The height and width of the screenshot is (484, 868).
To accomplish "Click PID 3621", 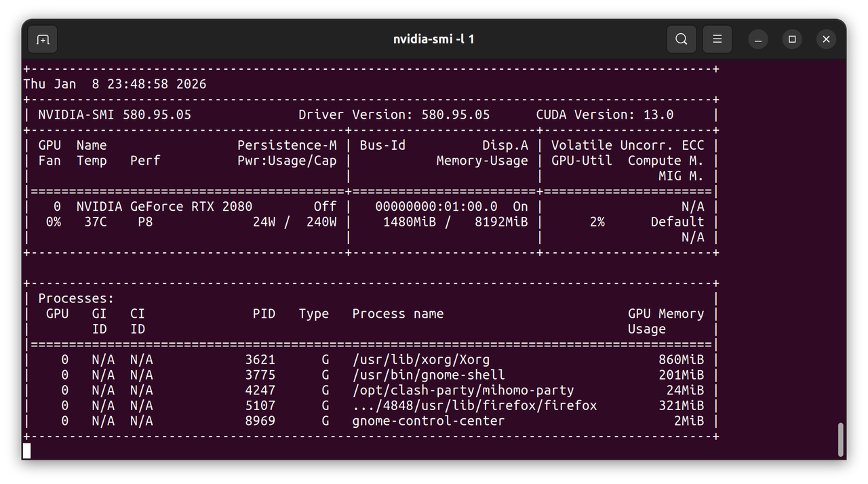I will (260, 360).
